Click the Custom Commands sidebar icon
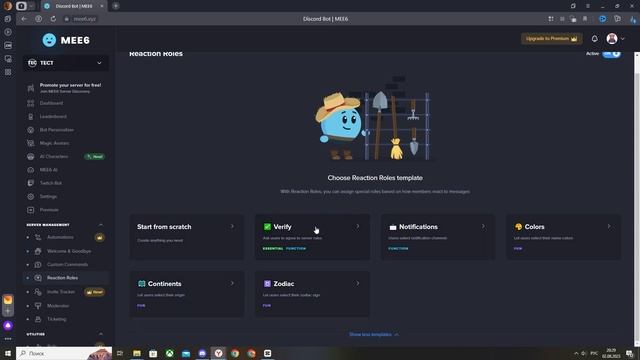The height and width of the screenshot is (360, 640). point(38,264)
